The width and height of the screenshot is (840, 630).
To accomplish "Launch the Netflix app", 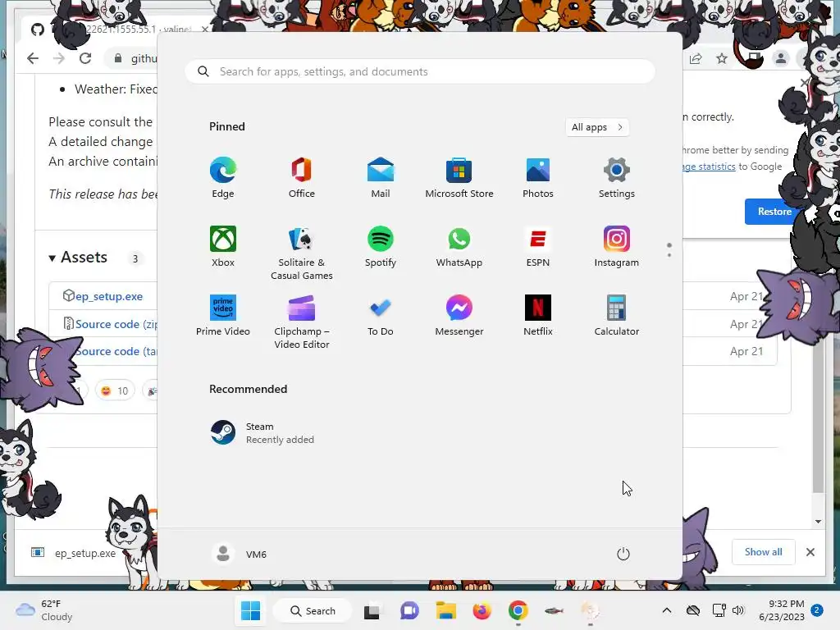I will point(538,316).
